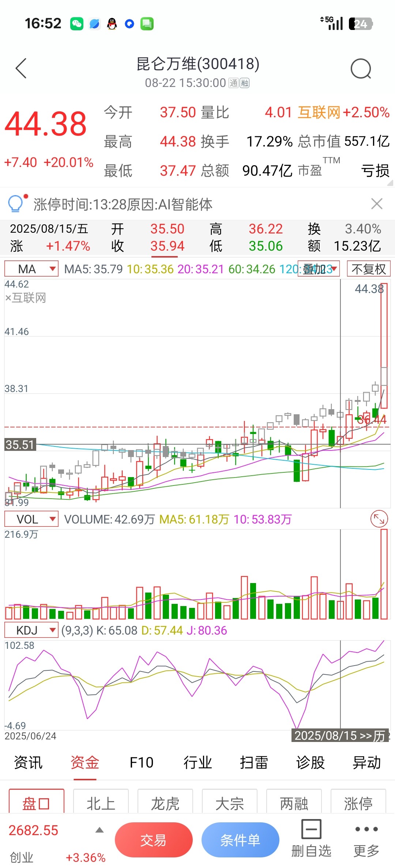Tap the 2025/06/24 start date label

[30, 736]
